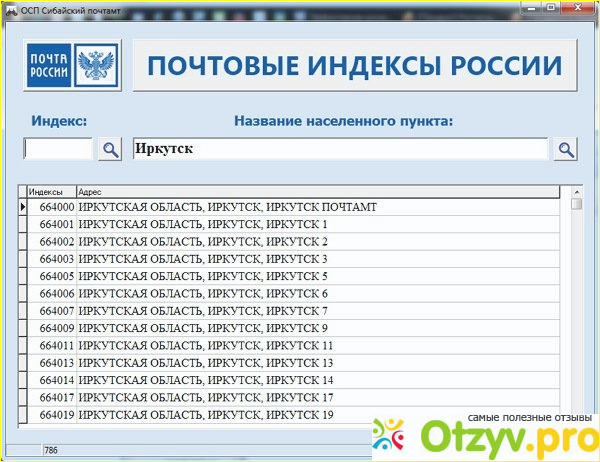Focus the empty Индекс input field
Viewport: 600px width, 462px height.
tap(58, 149)
